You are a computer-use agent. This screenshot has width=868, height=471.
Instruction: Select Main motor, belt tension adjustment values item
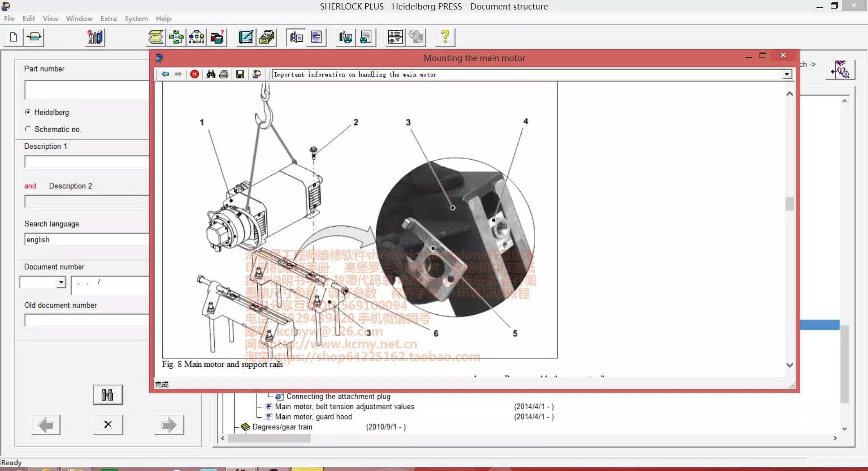pyautogui.click(x=344, y=406)
